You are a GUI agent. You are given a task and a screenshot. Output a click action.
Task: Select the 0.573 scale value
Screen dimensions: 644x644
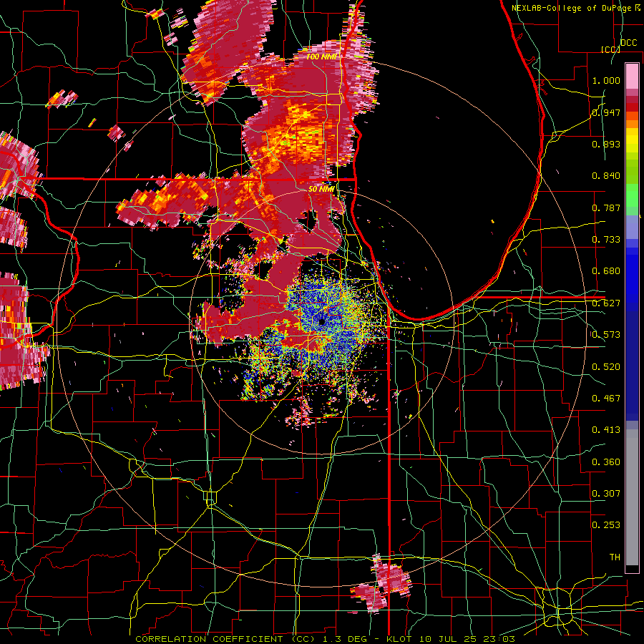(606, 335)
